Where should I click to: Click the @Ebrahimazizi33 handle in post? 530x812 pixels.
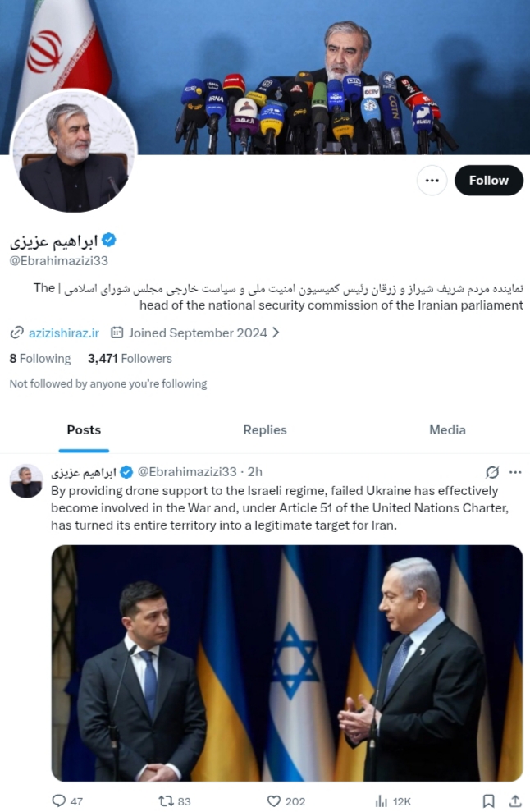click(x=186, y=471)
